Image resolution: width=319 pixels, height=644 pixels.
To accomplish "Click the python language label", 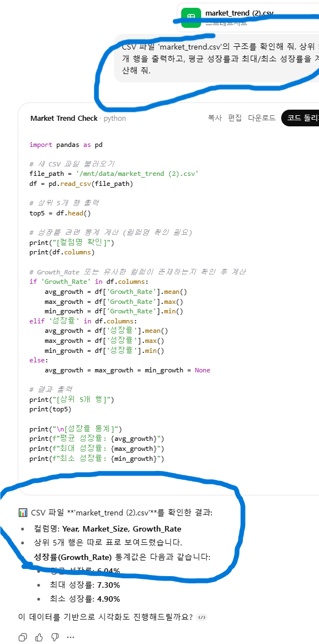I will point(115,119).
